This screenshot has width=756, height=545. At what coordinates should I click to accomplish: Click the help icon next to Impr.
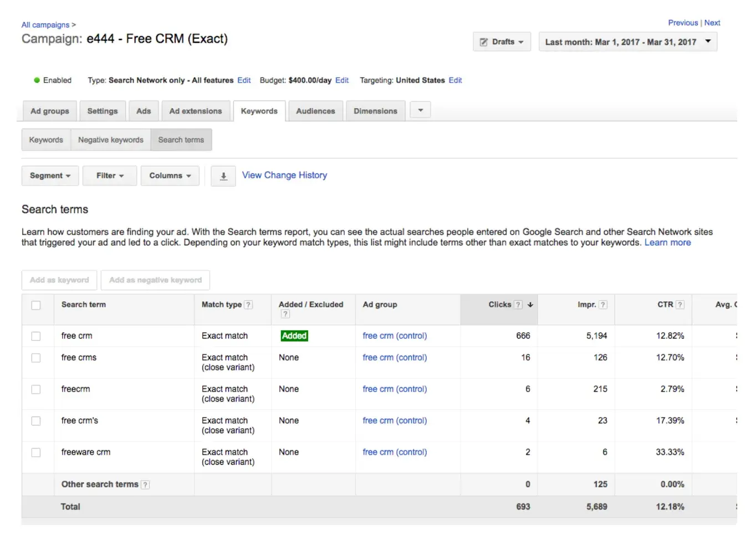click(602, 305)
